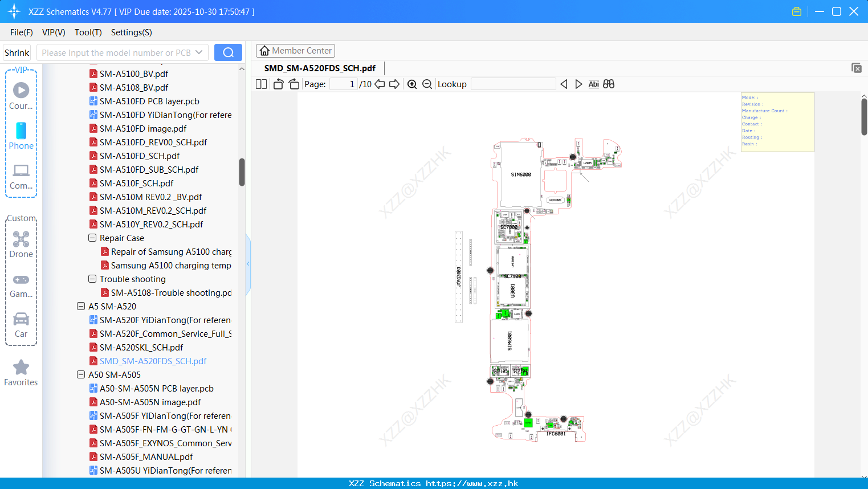Collapse the left panel using the side handle
Screen dimensions: 868x489
click(x=248, y=264)
